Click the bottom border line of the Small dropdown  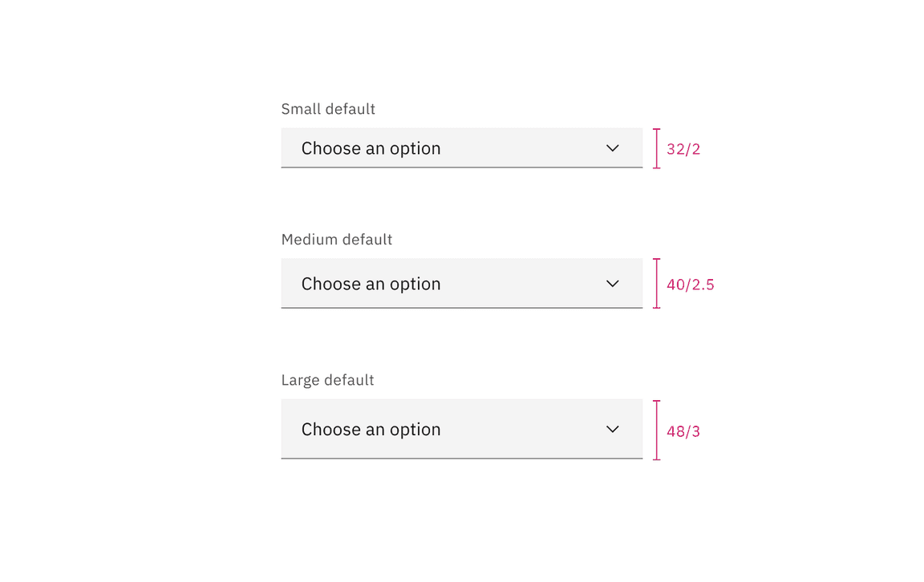point(461,168)
